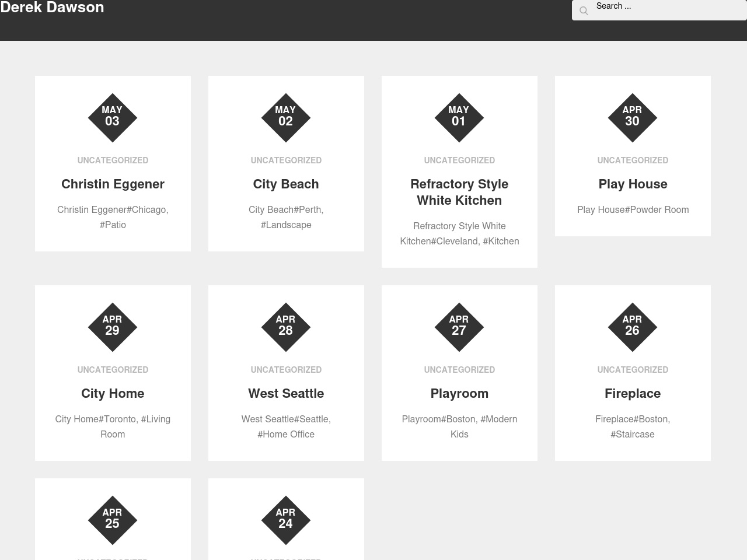Open the Playroom post title
Screen dimensions: 747x560
(459, 393)
